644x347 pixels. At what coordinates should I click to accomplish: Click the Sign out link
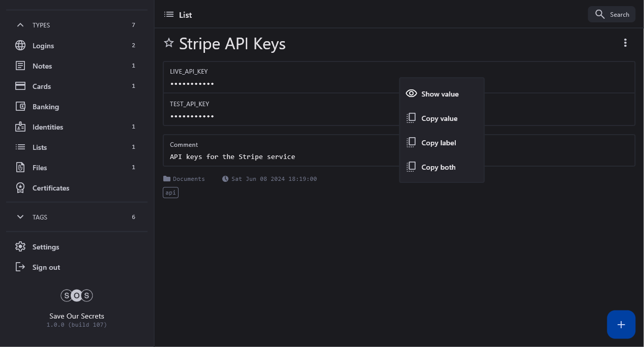tap(46, 267)
